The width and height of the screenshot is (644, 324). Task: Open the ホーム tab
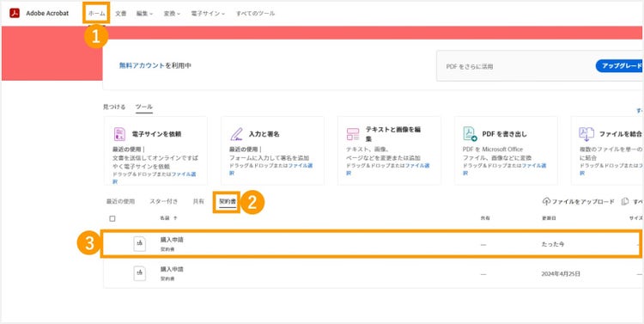pyautogui.click(x=97, y=13)
